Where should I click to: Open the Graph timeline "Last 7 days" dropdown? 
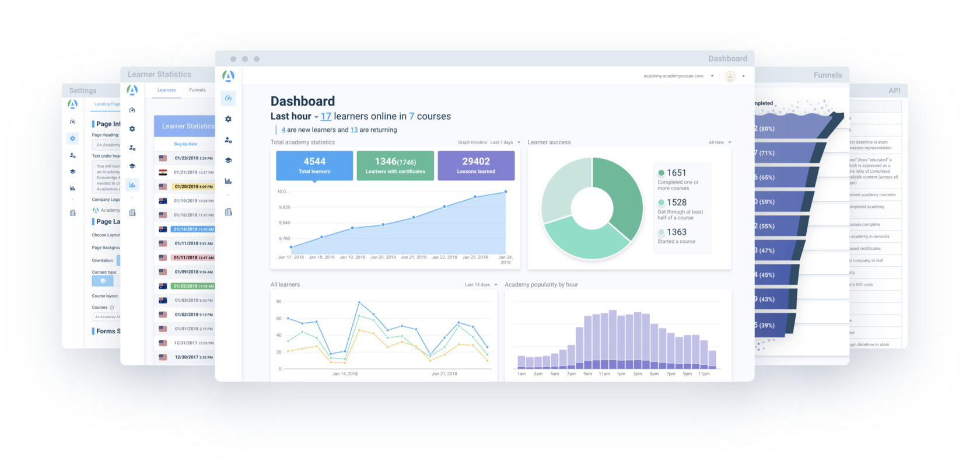coord(505,142)
